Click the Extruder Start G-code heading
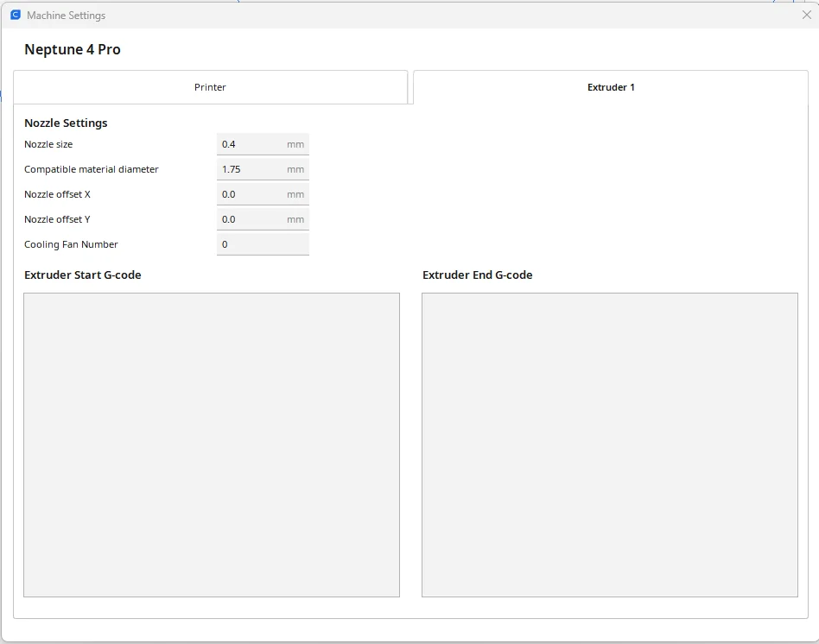This screenshot has width=819, height=644. [83, 275]
